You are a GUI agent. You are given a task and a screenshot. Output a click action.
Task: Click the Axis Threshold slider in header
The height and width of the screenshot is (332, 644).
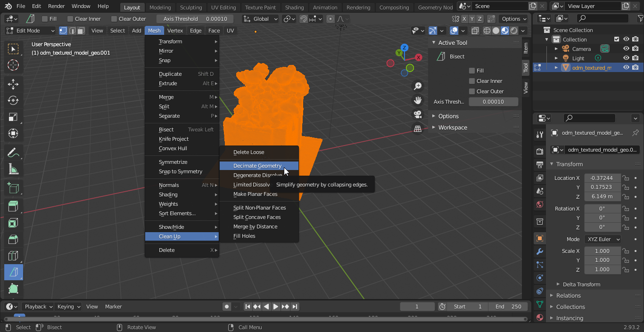pos(195,19)
